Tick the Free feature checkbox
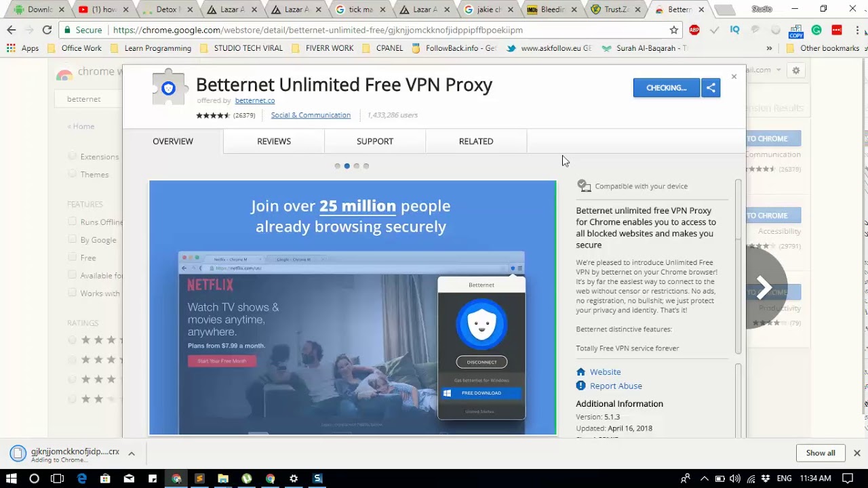 pyautogui.click(x=72, y=257)
